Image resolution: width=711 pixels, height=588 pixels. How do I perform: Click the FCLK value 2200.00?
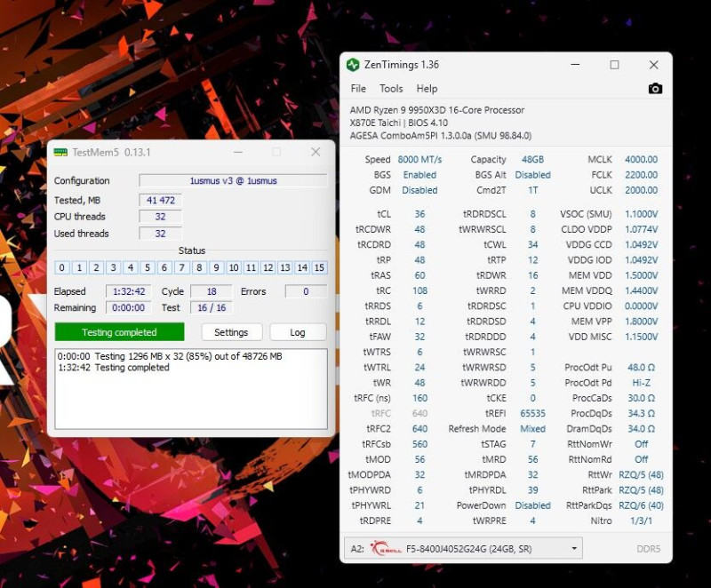pos(641,175)
